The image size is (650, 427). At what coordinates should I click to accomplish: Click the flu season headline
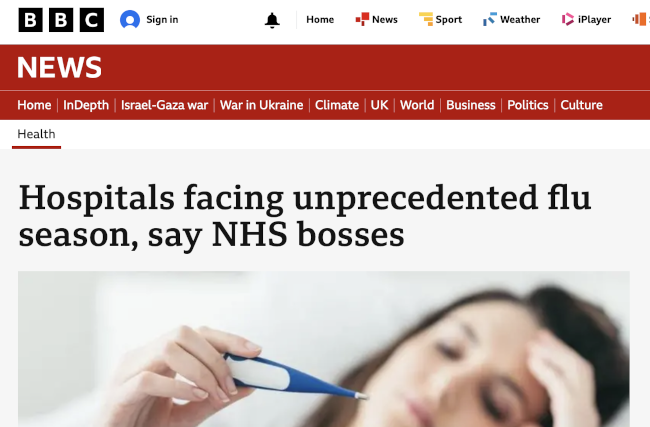point(305,215)
